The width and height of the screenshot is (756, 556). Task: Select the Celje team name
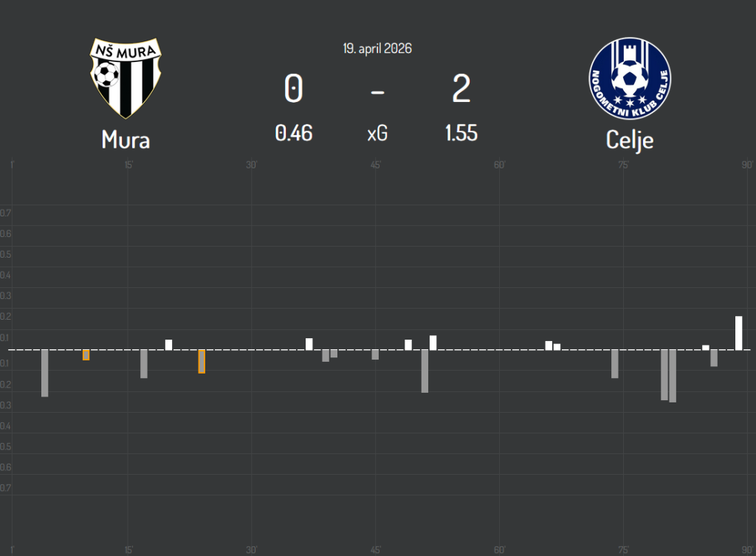[x=630, y=139]
